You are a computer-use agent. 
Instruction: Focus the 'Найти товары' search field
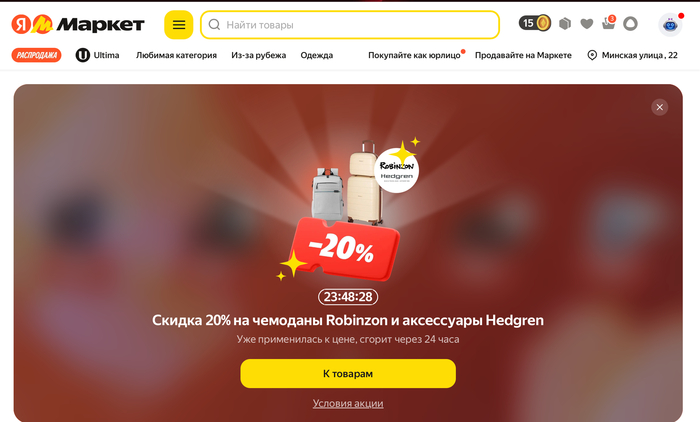[350, 25]
